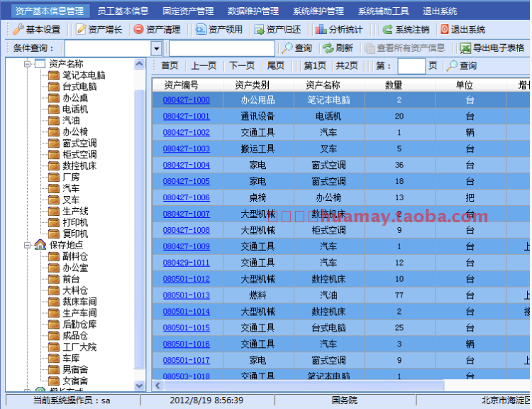
Task: Select 柜式空调 in the tree
Action: [79, 154]
